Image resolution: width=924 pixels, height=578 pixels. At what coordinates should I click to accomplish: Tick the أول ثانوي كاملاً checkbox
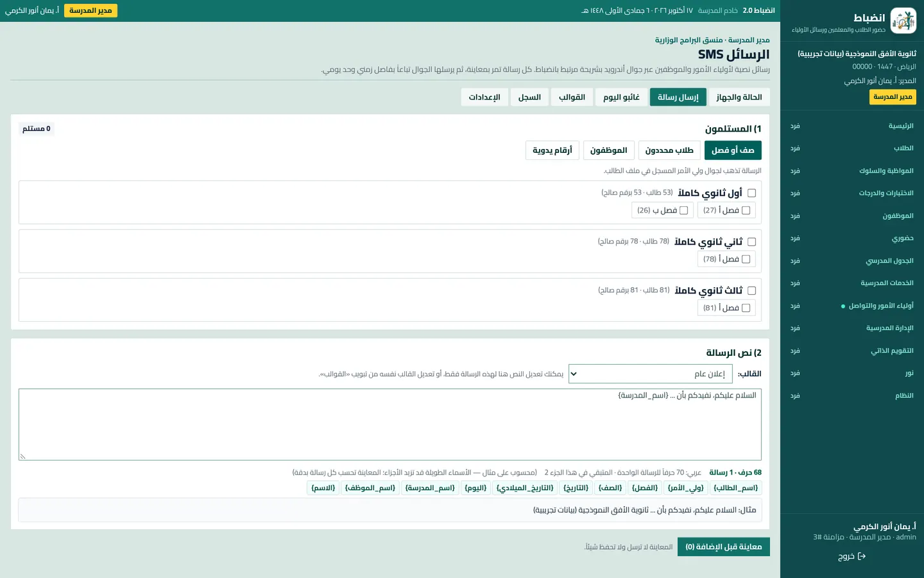click(751, 193)
